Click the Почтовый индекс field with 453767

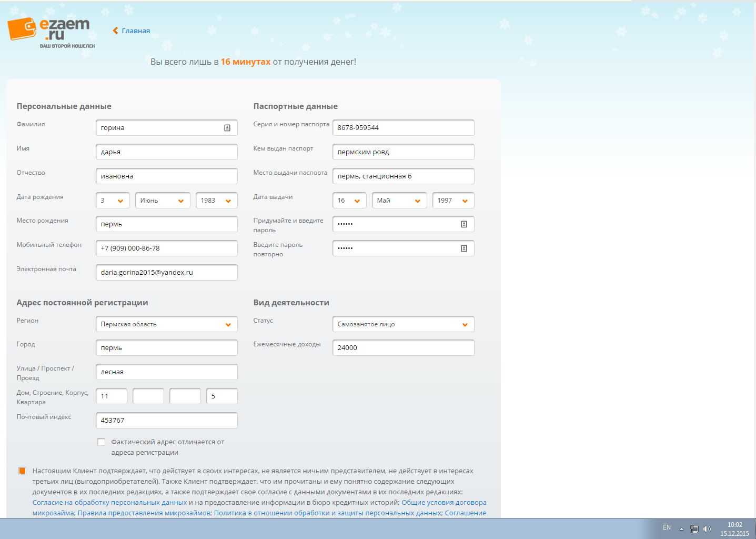(167, 421)
